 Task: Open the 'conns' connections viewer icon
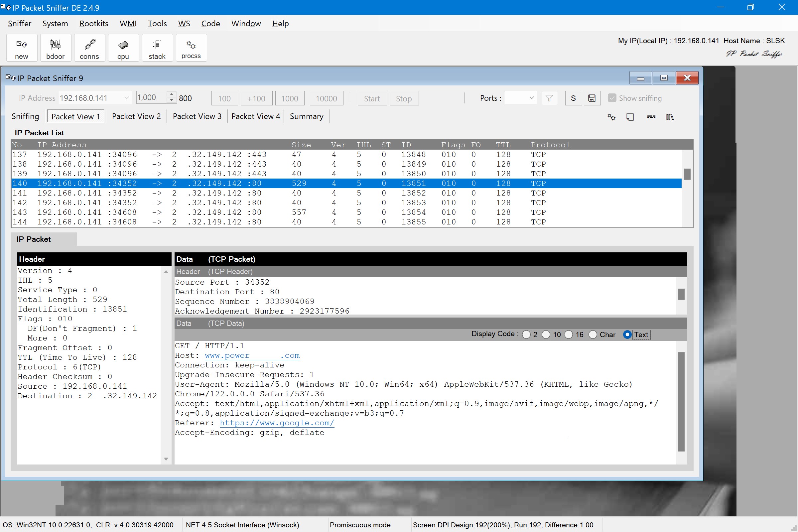click(89, 48)
